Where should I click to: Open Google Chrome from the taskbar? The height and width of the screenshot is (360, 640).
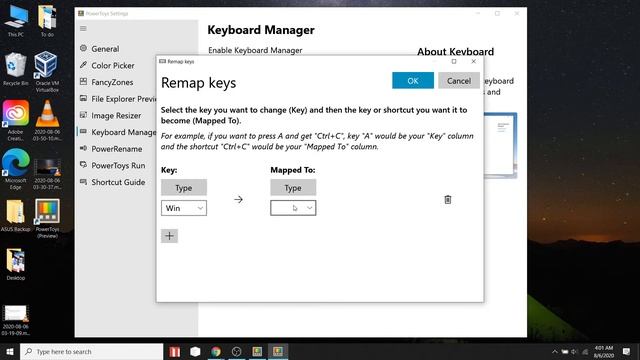[216, 351]
